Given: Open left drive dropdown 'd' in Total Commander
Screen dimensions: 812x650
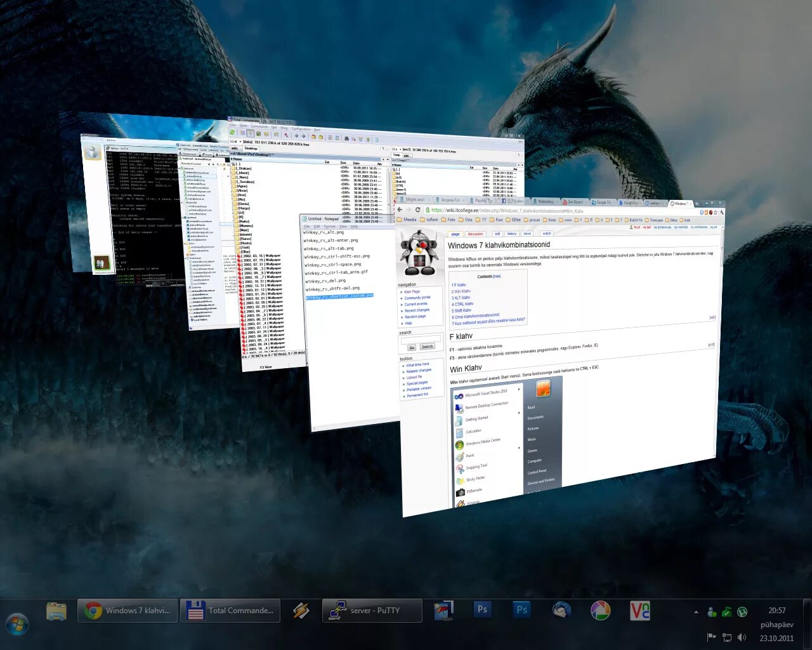Looking at the screenshot, I should tap(236, 142).
